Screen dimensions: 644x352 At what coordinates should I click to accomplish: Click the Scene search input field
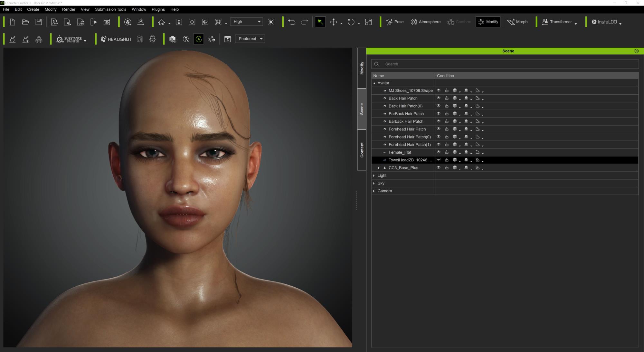tap(505, 64)
